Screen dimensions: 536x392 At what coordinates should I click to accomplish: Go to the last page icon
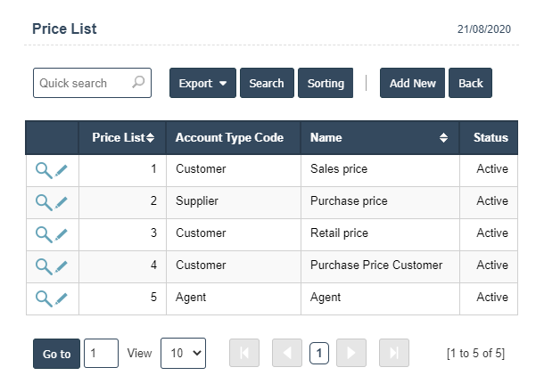point(393,354)
